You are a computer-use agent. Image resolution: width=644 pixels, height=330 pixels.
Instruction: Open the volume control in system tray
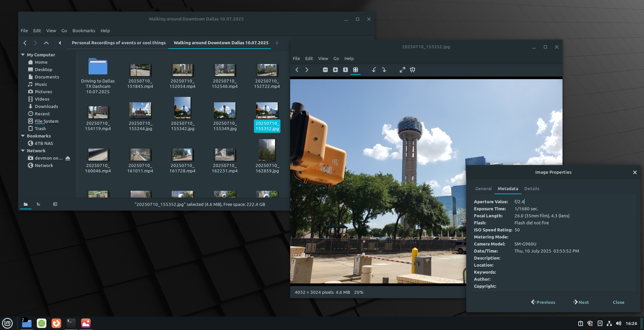pyautogui.click(x=619, y=323)
